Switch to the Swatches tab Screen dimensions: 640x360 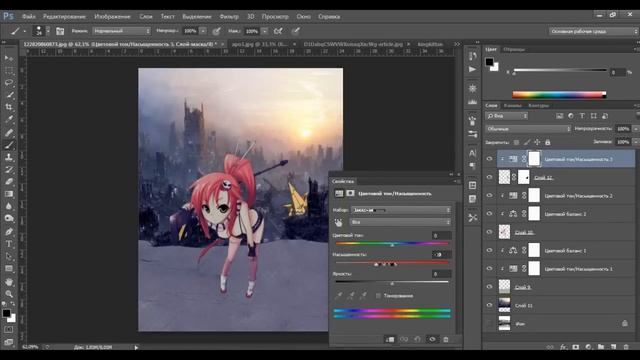click(514, 49)
